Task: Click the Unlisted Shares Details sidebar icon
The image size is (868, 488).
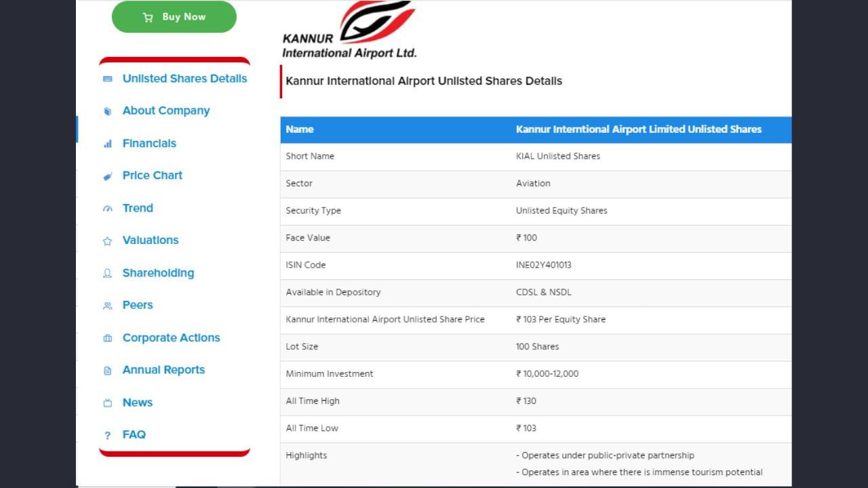Action: pyautogui.click(x=107, y=79)
